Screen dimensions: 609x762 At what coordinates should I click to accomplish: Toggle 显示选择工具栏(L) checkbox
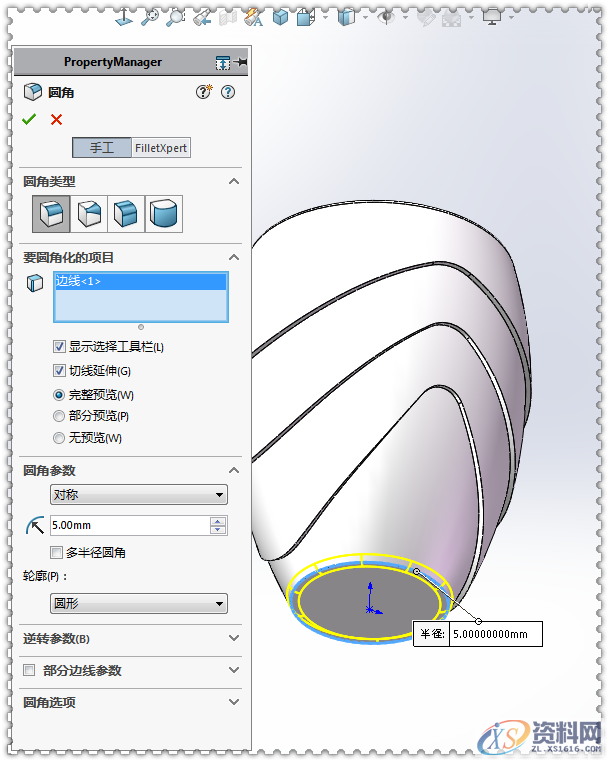59,347
